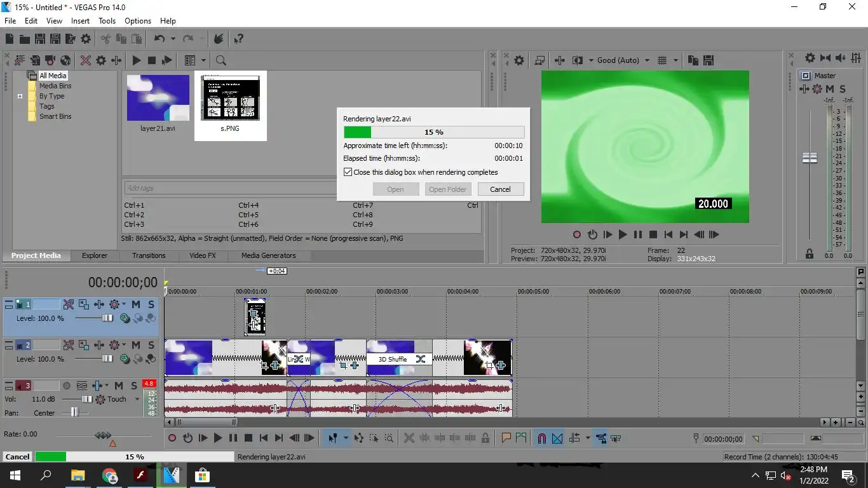Click the Master volume fader handle
The image size is (868, 488).
[810, 158]
